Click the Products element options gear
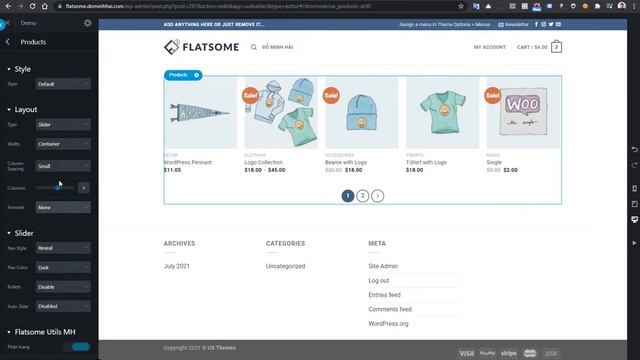The height and width of the screenshot is (360, 640). [197, 75]
